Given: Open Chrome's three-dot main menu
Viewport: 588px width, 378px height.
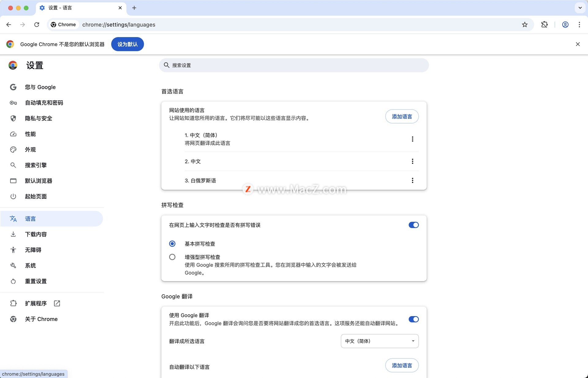Looking at the screenshot, I should click(579, 25).
